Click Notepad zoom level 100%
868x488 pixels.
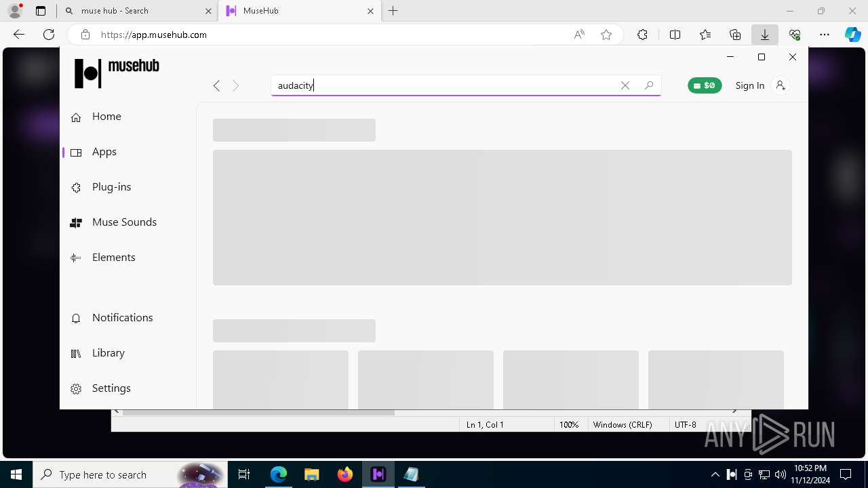click(x=569, y=425)
